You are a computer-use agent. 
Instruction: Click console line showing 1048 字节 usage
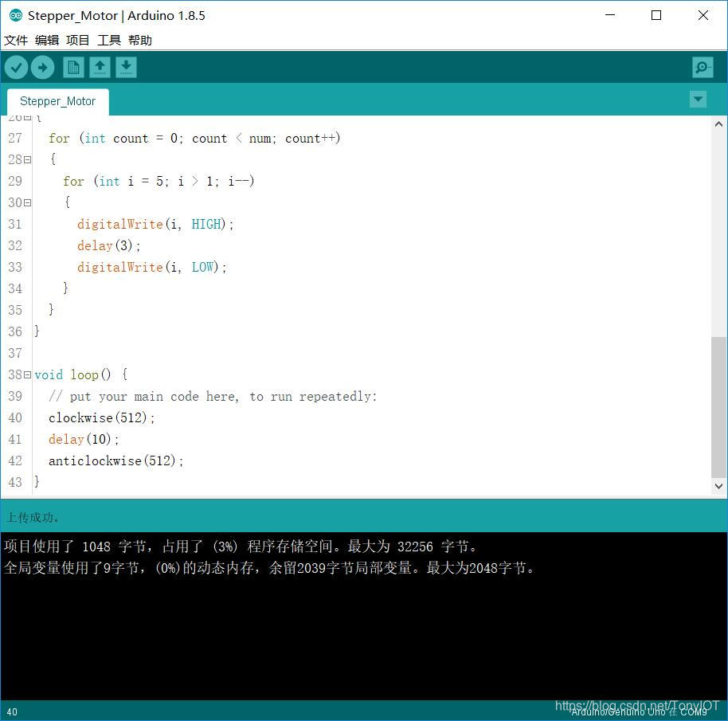(241, 547)
